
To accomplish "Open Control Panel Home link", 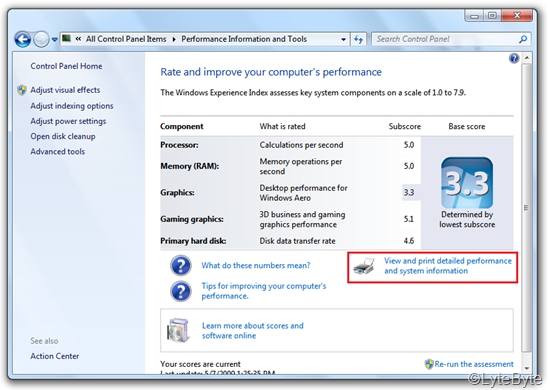I will coord(66,66).
